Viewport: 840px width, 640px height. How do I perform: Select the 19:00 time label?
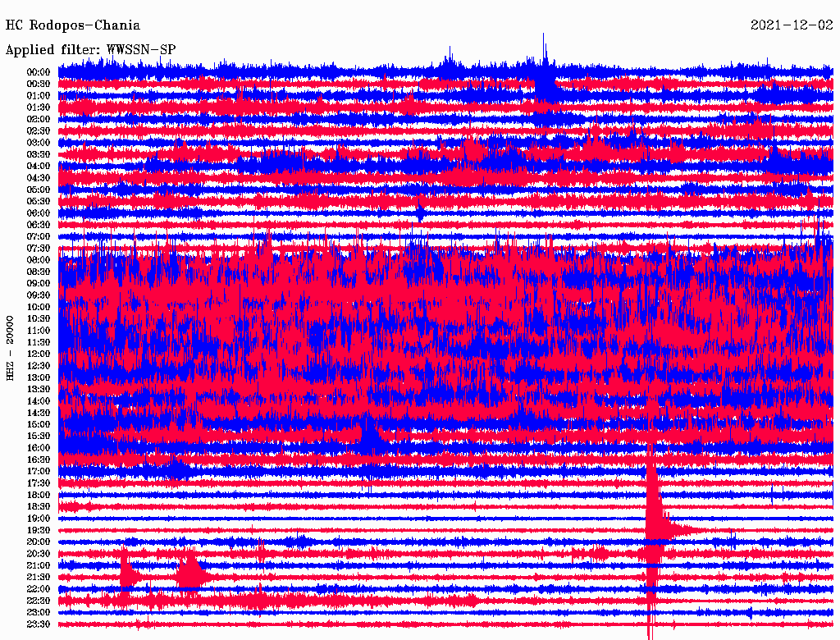point(38,519)
